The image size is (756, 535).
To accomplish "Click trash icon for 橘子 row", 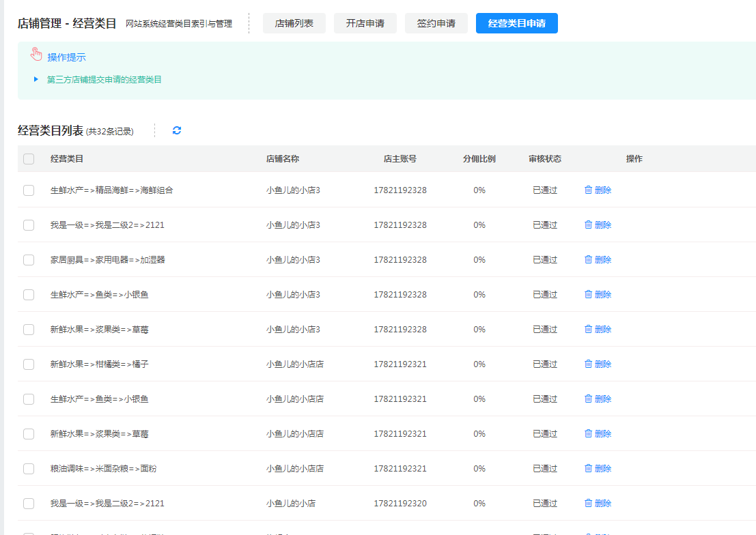I will pos(588,364).
